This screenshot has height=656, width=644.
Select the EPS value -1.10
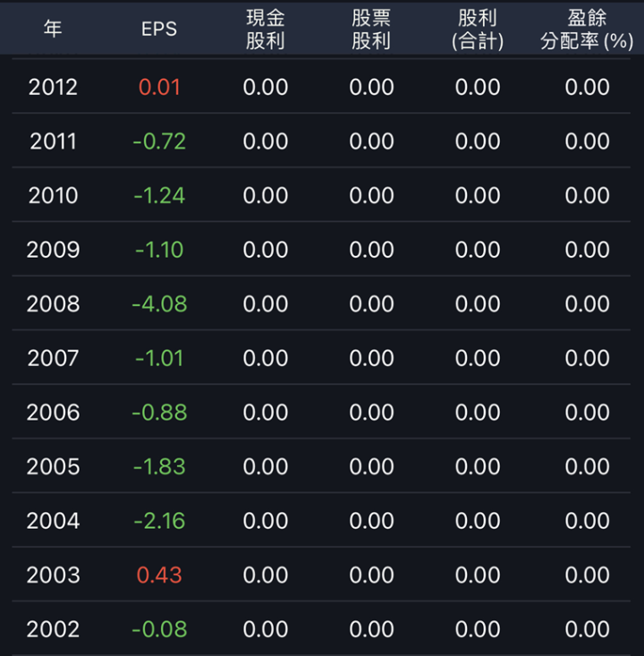pyautogui.click(x=159, y=250)
